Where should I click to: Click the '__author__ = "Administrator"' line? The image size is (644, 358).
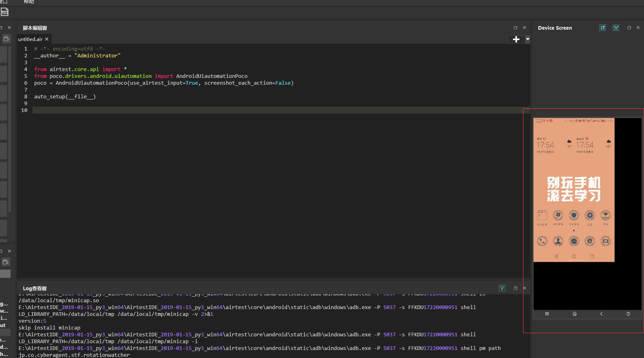point(77,56)
